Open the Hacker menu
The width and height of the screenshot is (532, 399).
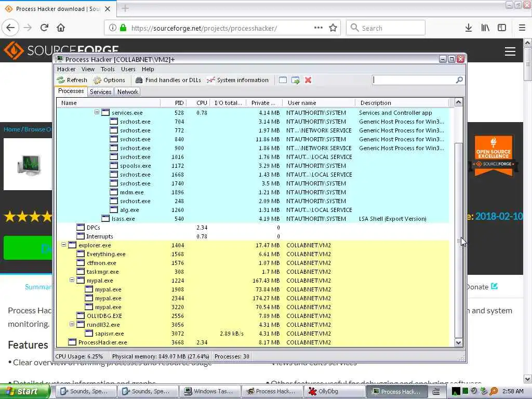(x=66, y=69)
